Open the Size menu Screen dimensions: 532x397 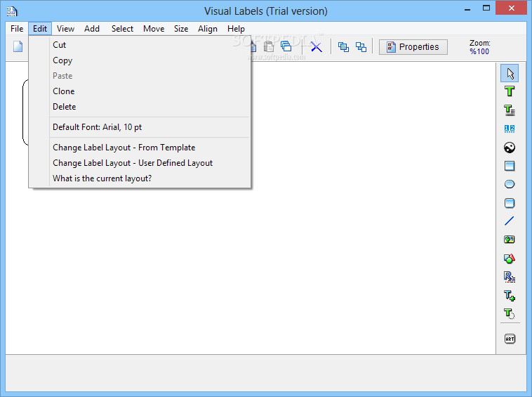coord(181,29)
